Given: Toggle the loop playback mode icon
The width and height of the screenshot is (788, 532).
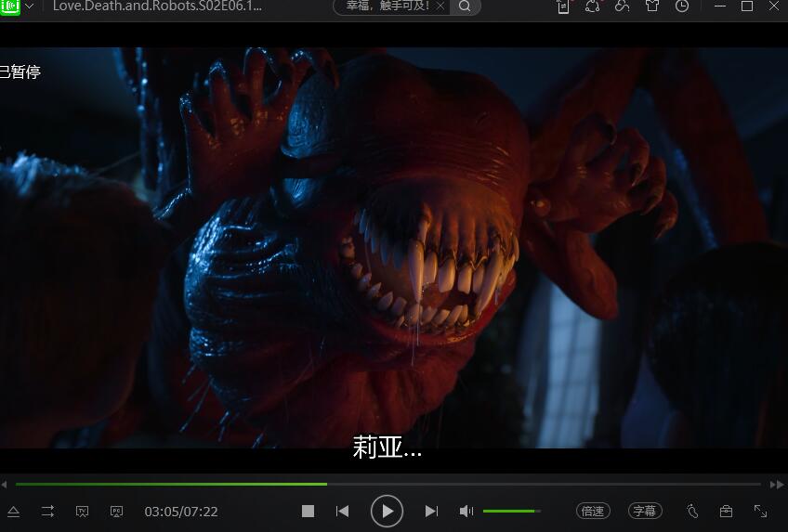Looking at the screenshot, I should click(x=47, y=512).
